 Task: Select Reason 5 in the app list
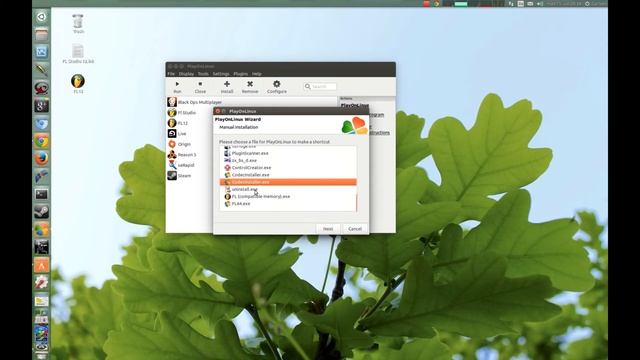point(187,155)
